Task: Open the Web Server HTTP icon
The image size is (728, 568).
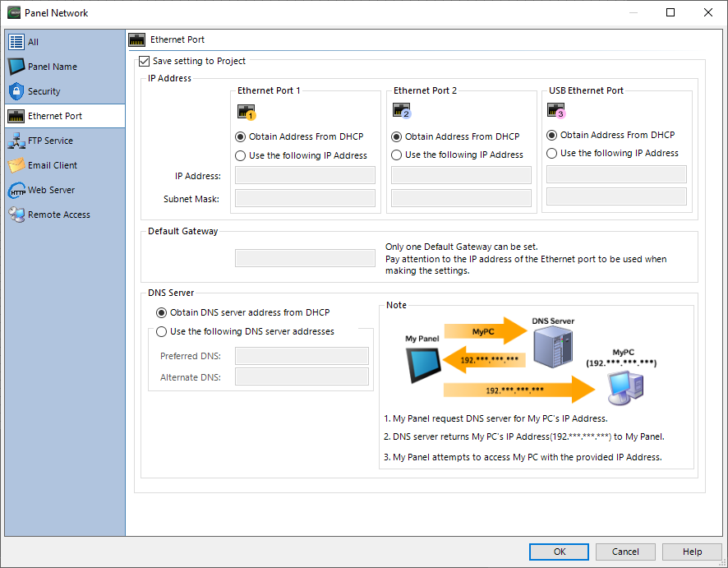Action: pos(16,190)
